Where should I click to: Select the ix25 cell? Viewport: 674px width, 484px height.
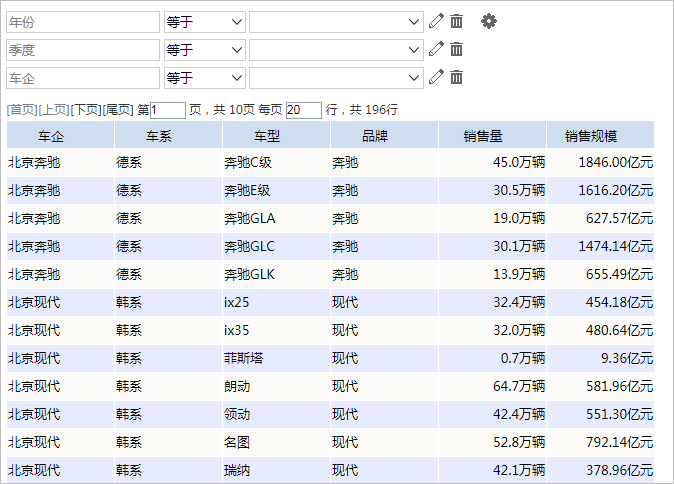[276, 302]
